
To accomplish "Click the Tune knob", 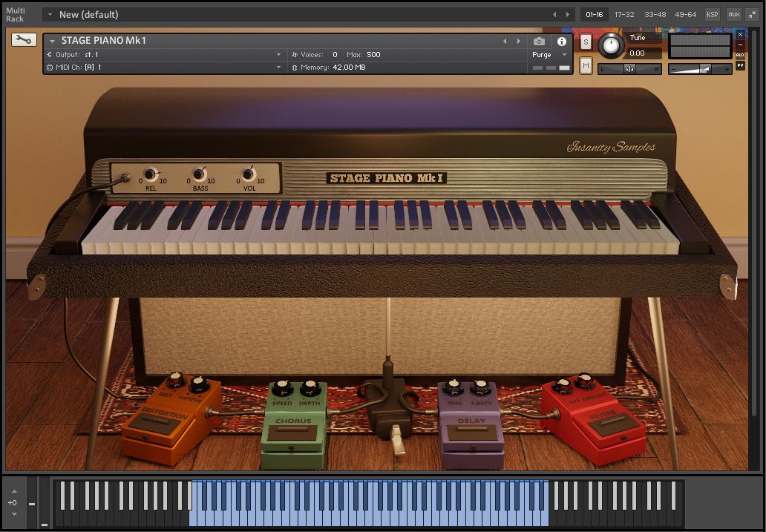I will [x=611, y=46].
